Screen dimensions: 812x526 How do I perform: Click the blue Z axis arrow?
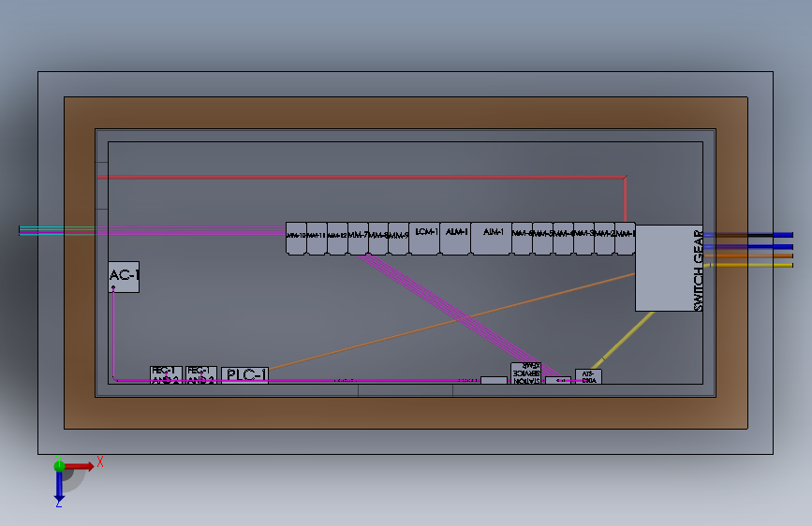[59, 488]
